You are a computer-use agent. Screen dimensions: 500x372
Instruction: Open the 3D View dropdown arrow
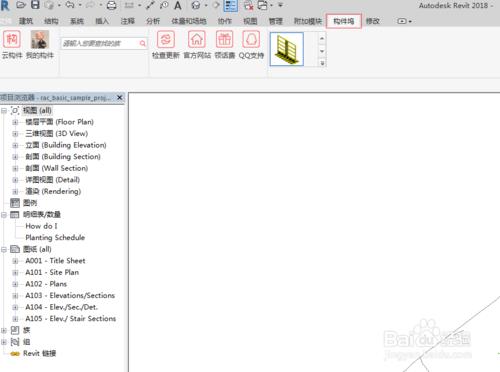coord(206,5)
